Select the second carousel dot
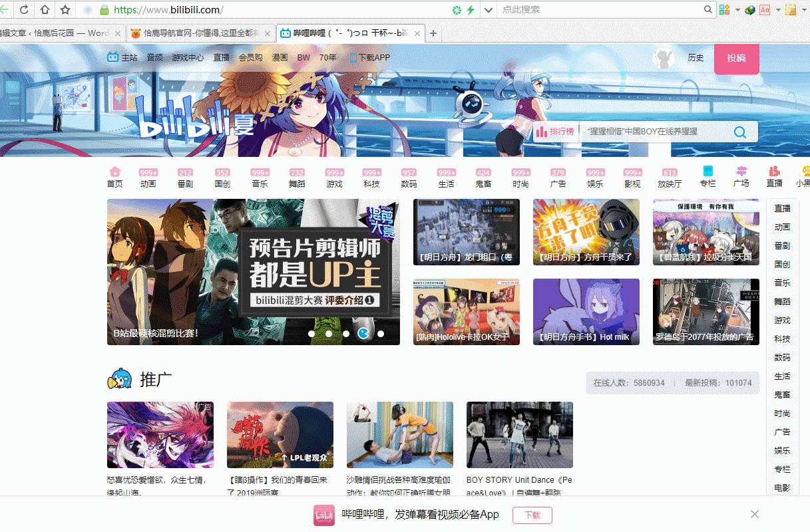The height and width of the screenshot is (532, 810). pos(329,333)
